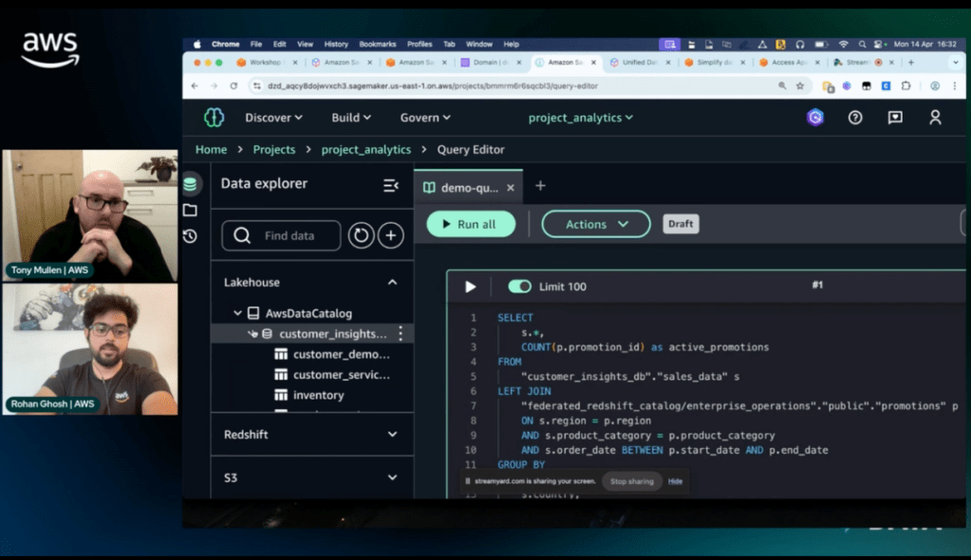This screenshot has width=971, height=560.
Task: Select the inventory table in tree
Action: tap(318, 395)
